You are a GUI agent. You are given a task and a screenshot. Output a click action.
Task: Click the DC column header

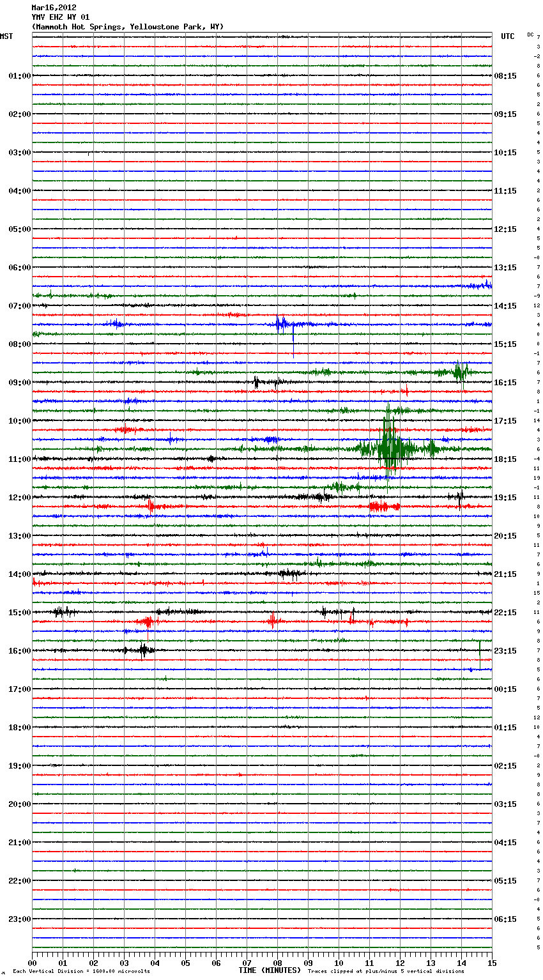pyautogui.click(x=530, y=34)
